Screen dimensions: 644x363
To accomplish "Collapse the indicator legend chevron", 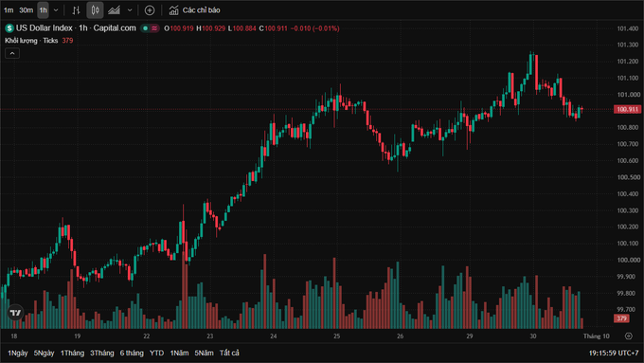I will (12, 53).
